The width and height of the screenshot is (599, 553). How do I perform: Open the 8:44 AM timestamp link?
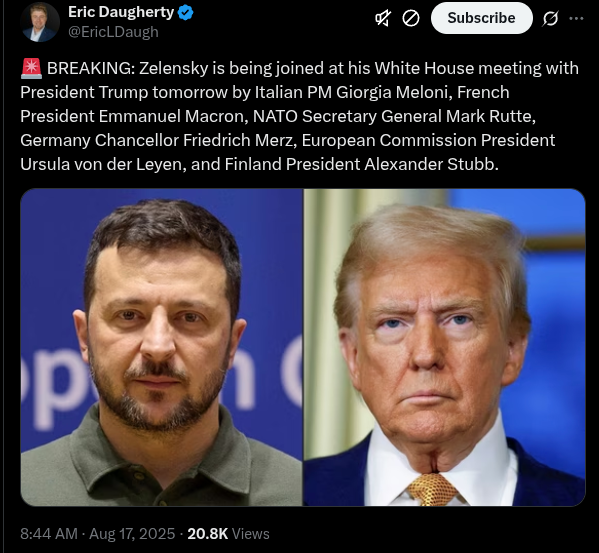click(49, 534)
